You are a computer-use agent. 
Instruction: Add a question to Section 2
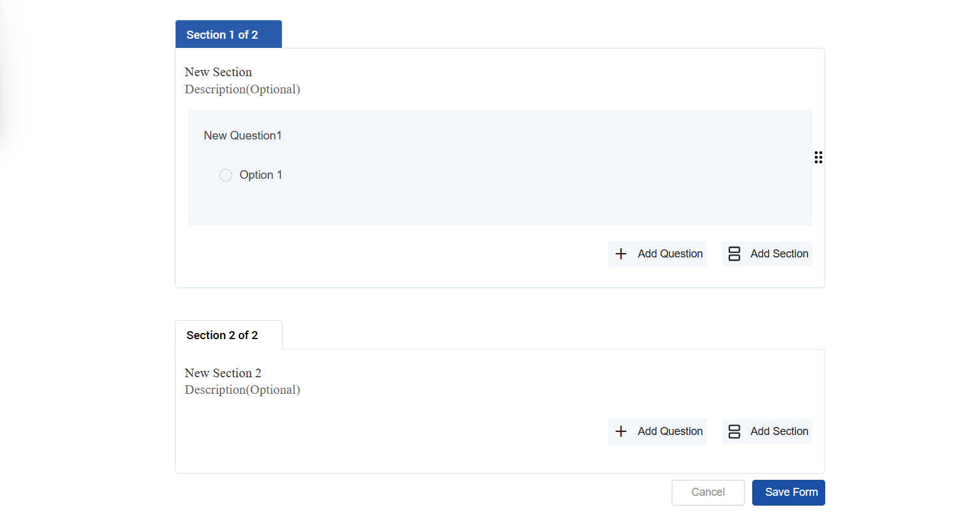coord(669,431)
